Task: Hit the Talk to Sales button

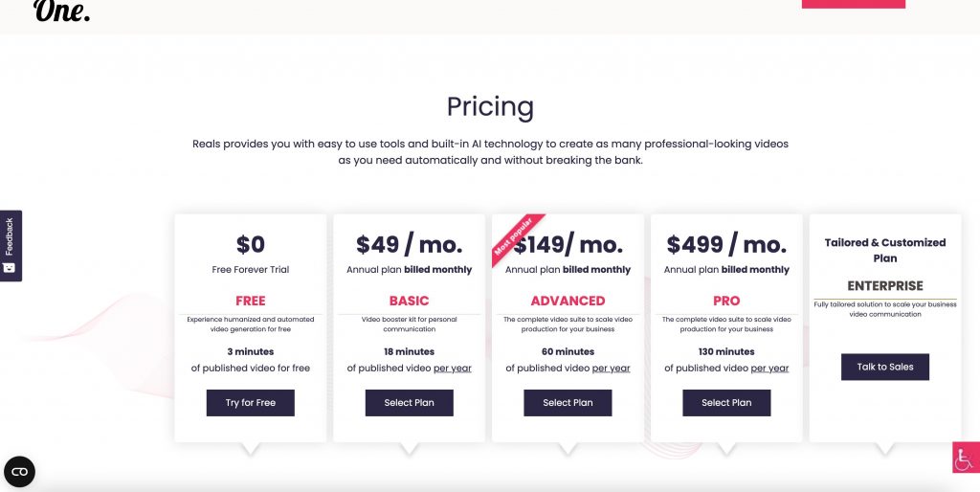Action: point(885,367)
